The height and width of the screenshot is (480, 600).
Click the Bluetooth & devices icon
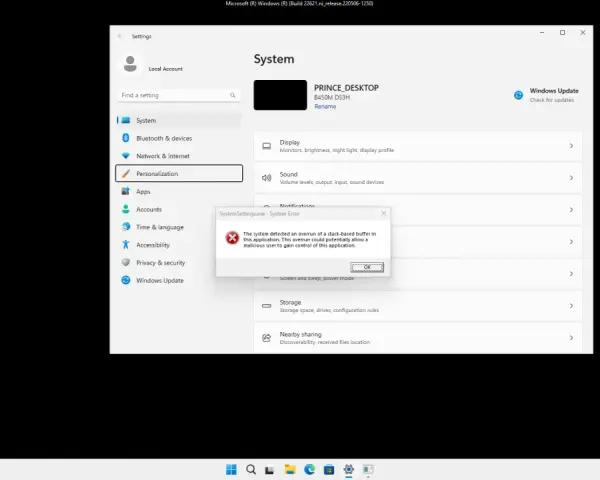click(x=126, y=138)
